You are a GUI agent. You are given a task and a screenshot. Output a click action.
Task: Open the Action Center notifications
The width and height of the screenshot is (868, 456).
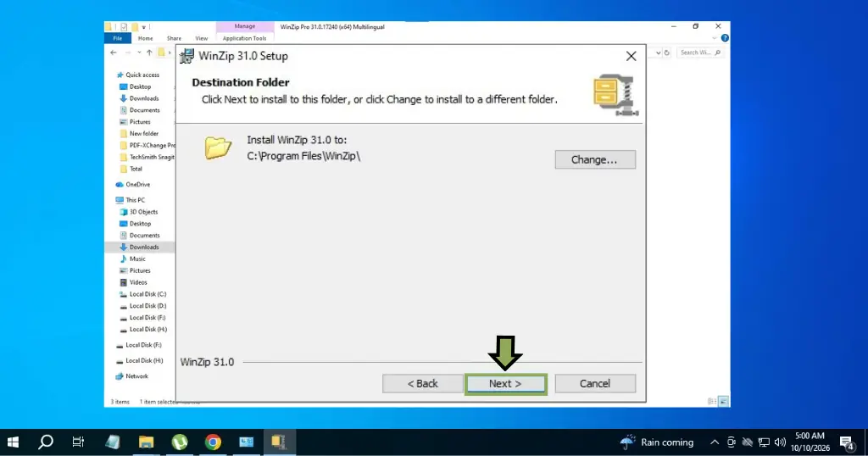tap(847, 442)
